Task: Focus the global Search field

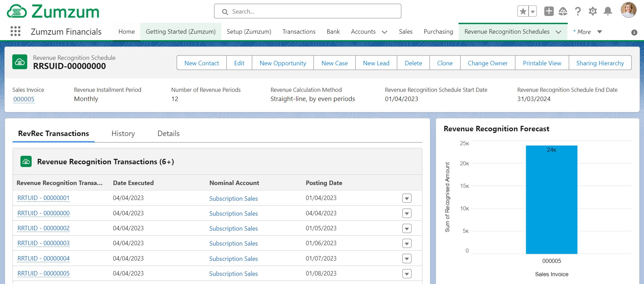Action: pos(307,11)
